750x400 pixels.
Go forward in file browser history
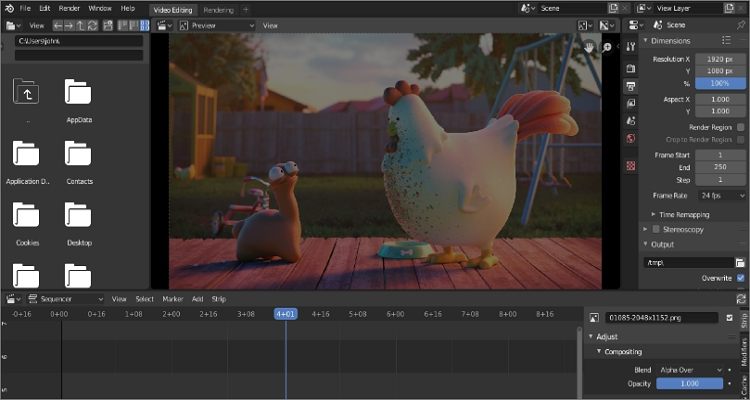tap(69, 25)
